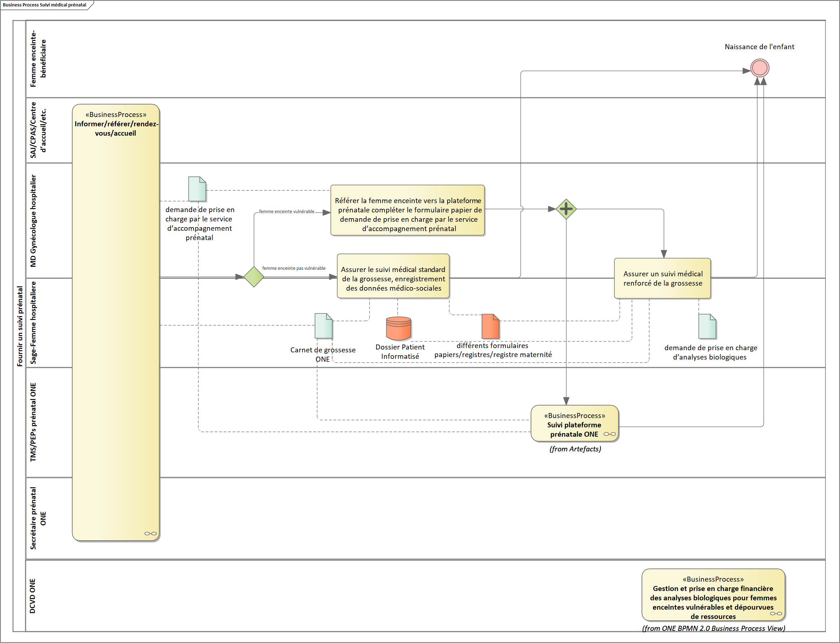Open the Suivi plateforme prénatale ONE subprocess link icon
Screen dimensions: 840x643
pos(610,434)
